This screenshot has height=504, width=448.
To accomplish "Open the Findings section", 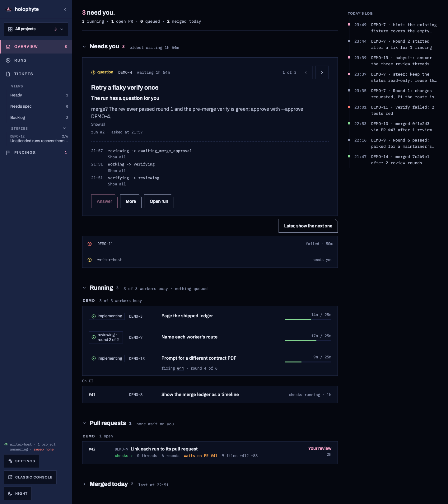I will click(x=36, y=153).
